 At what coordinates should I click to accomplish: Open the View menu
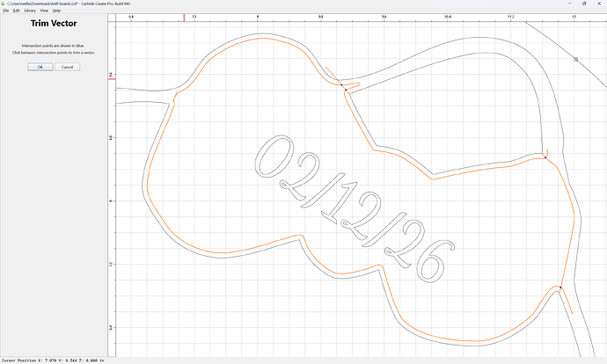pyautogui.click(x=44, y=11)
